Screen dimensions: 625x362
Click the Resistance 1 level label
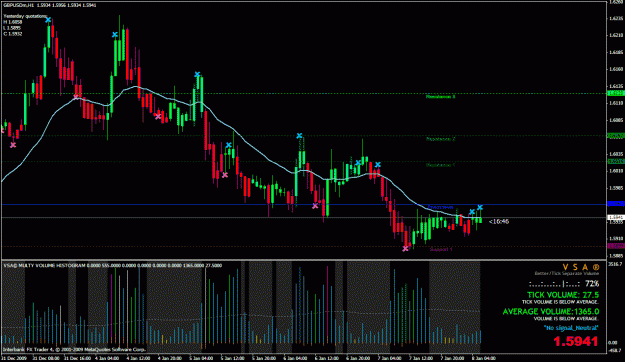(x=440, y=165)
